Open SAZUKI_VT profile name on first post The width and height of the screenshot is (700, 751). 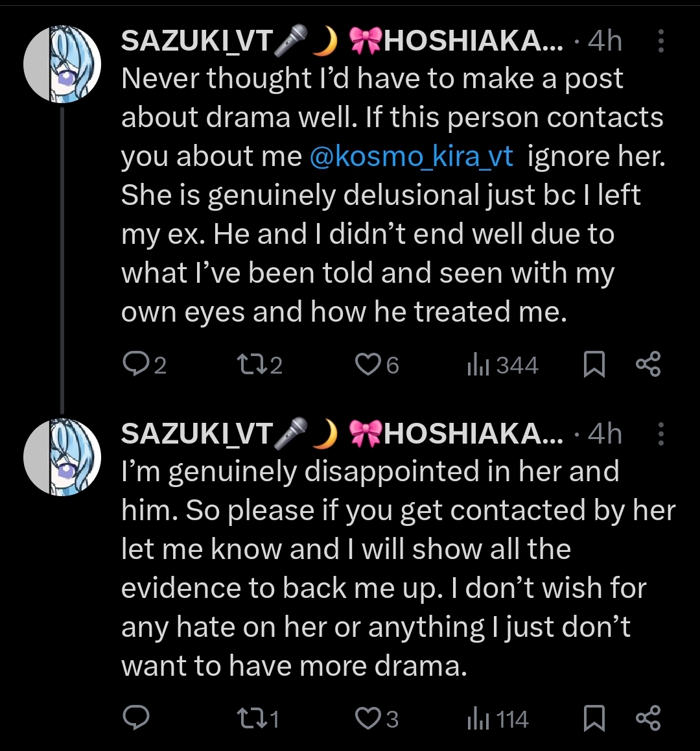pos(196,42)
